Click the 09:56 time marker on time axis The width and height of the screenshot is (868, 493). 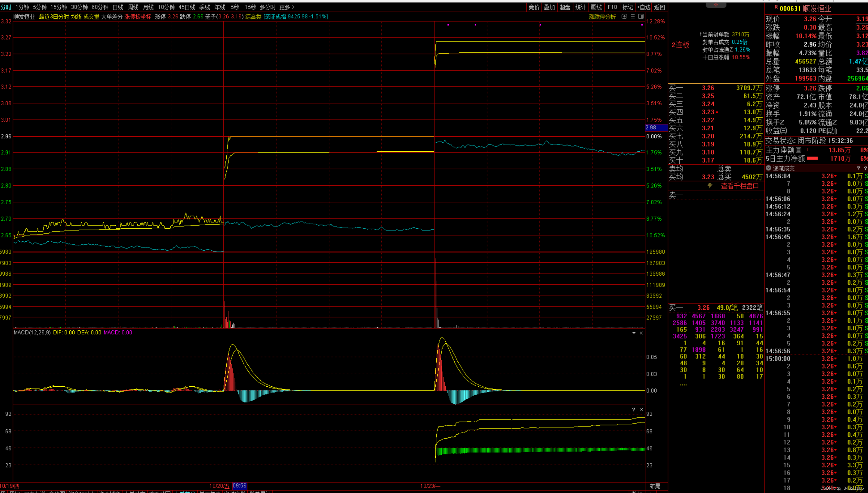[x=239, y=486]
